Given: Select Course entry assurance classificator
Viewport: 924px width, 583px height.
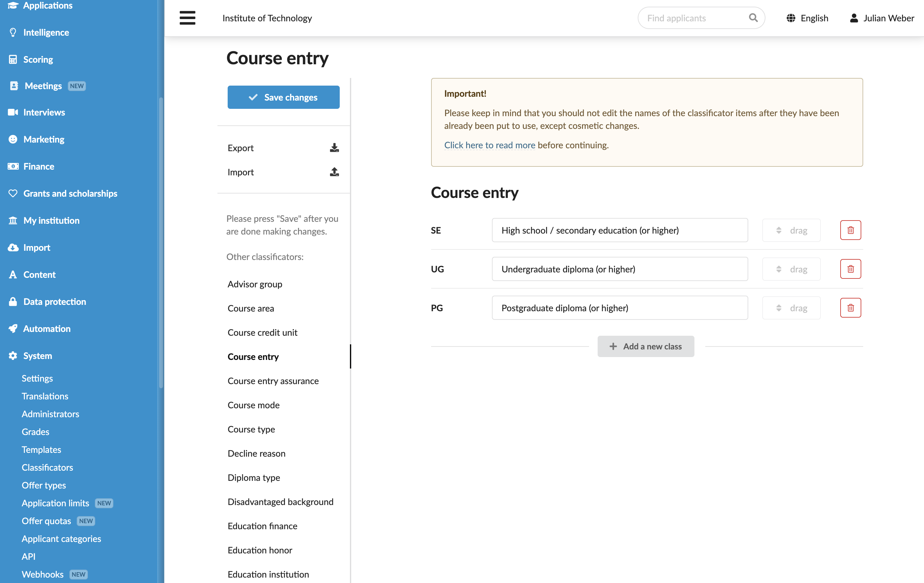Looking at the screenshot, I should point(273,381).
